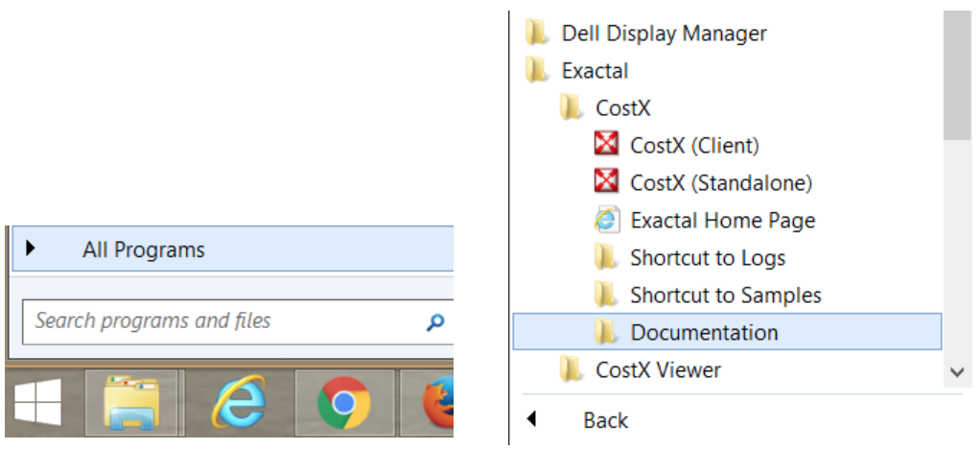Go Back to the previous menu
This screenshot has width=980, height=449.
(x=606, y=419)
